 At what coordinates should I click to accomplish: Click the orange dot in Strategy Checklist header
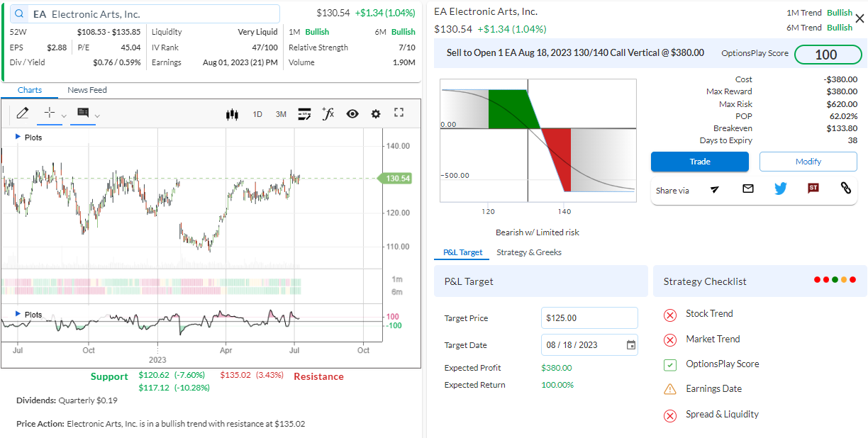point(844,280)
